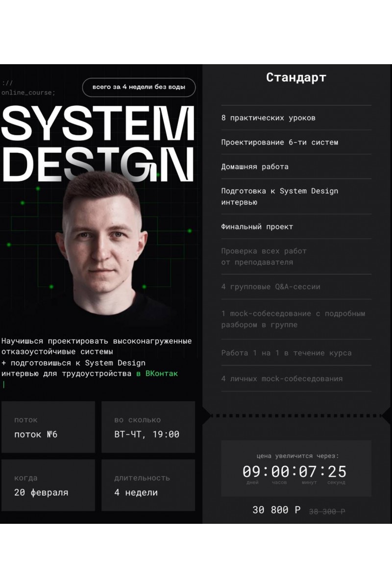The image size is (392, 588).
Task: Click the dimmed "4 групповые Q&A-сессии" item
Action: point(270,287)
